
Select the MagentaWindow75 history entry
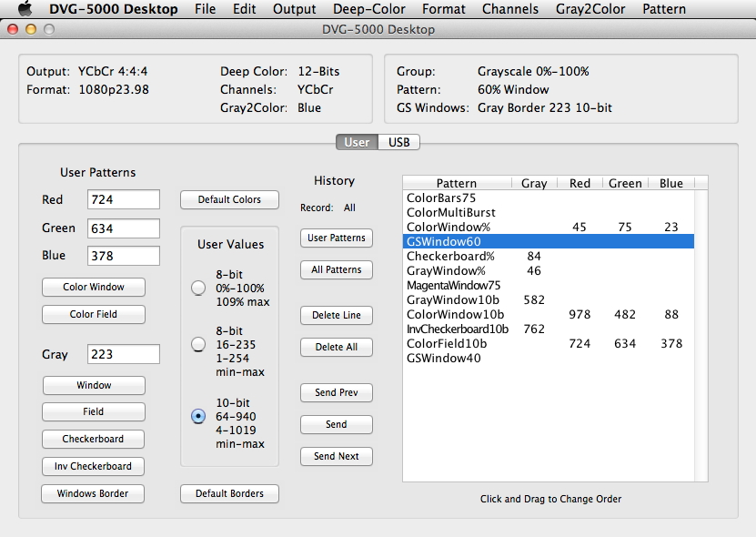pos(453,285)
